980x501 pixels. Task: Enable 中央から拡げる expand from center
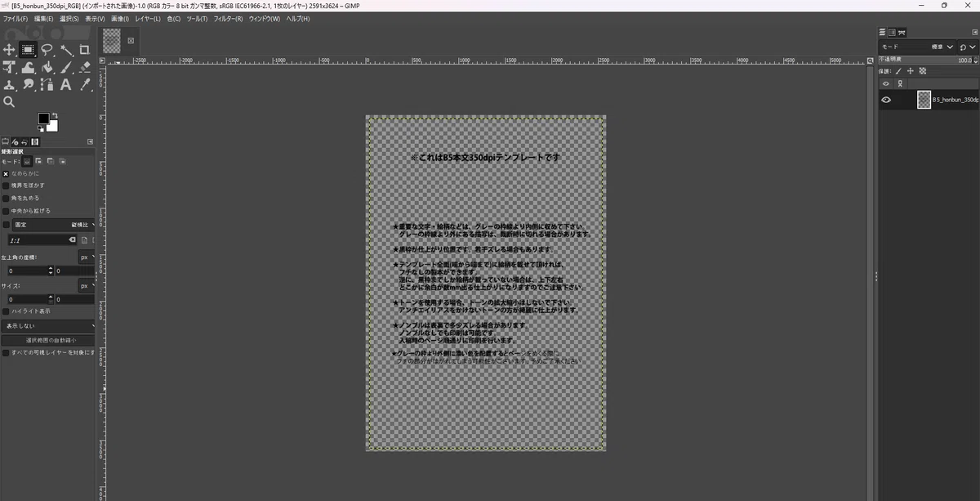6,211
